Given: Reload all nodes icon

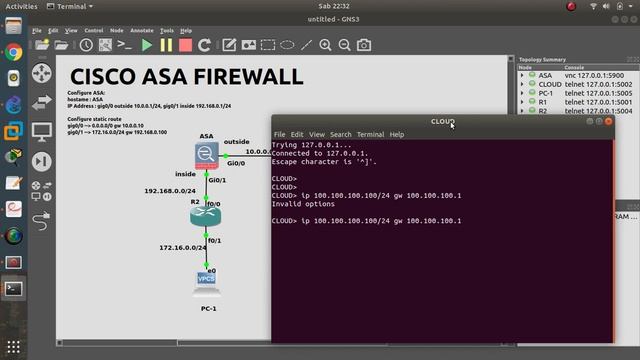Looking at the screenshot, I should click(x=204, y=45).
